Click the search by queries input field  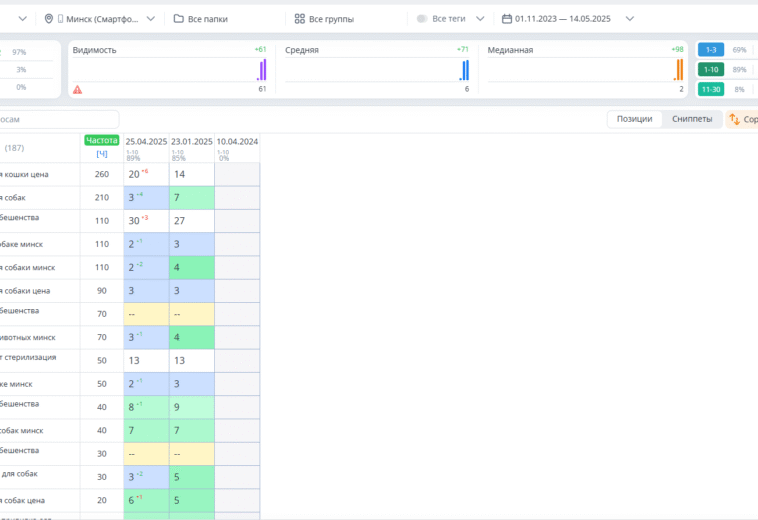tap(59, 119)
